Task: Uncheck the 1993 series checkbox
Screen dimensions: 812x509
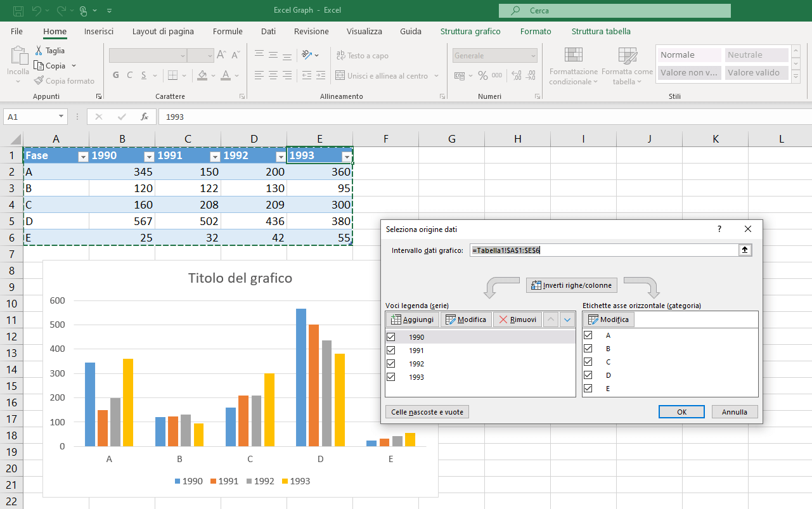Action: pyautogui.click(x=390, y=377)
